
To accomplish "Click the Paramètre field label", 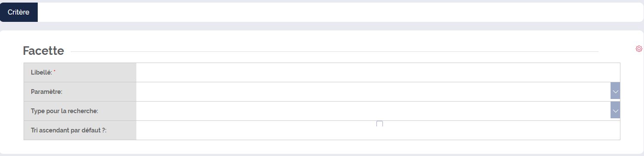I will [x=47, y=92].
